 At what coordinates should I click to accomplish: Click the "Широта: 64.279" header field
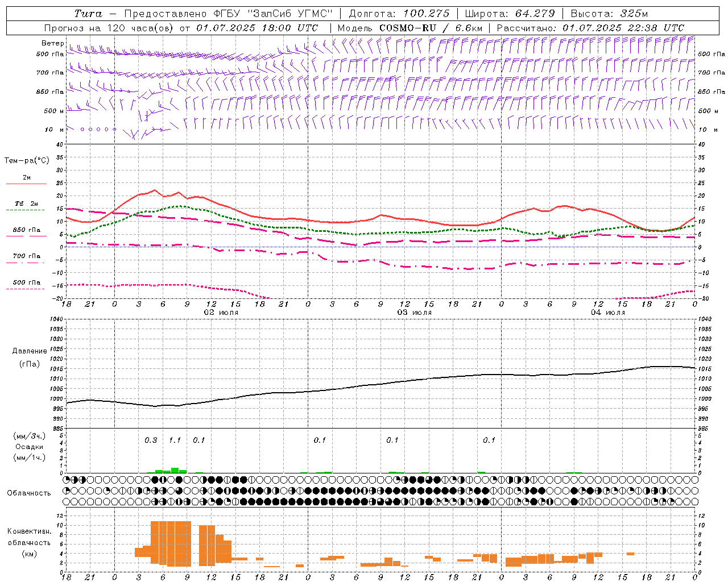pos(510,14)
